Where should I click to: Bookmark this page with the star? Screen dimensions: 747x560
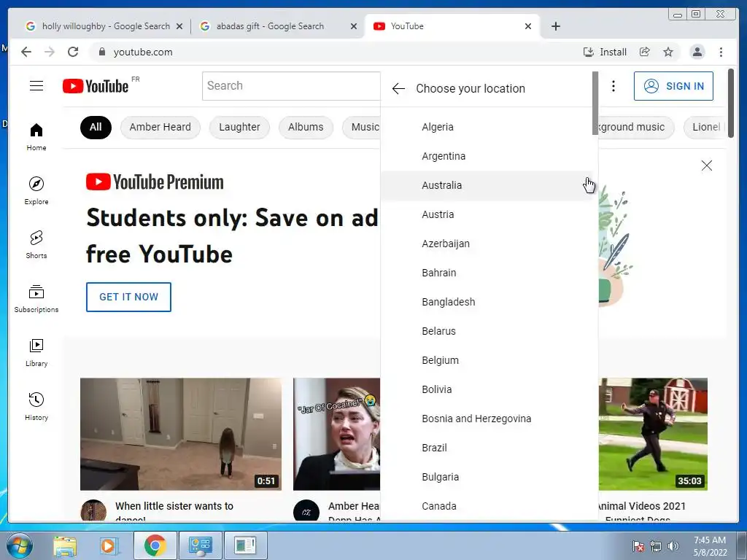tap(668, 52)
